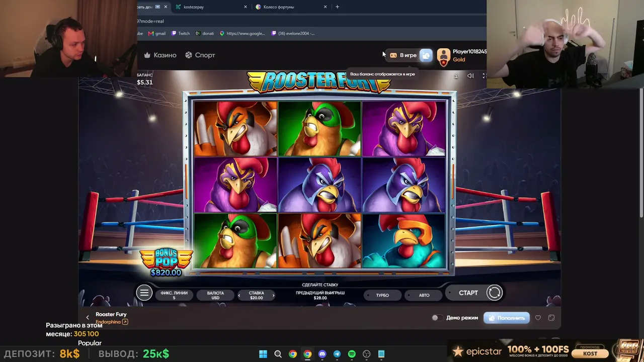Increase the bet with the right arrow
The image size is (644, 362).
273,295
